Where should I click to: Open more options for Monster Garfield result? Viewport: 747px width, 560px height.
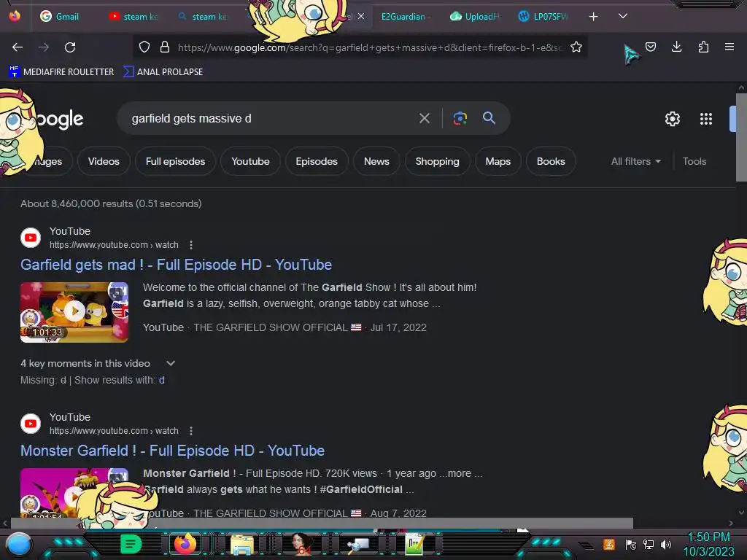click(191, 431)
